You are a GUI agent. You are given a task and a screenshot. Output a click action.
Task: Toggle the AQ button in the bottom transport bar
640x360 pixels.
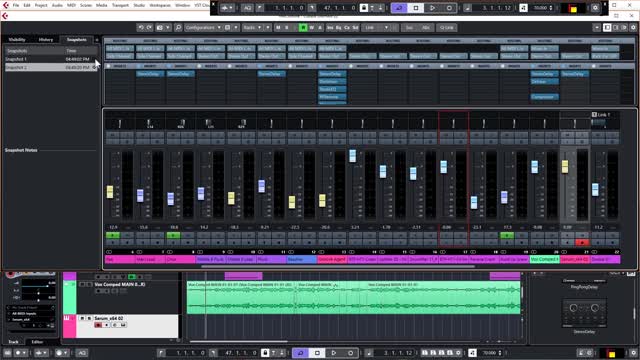click(x=82, y=353)
